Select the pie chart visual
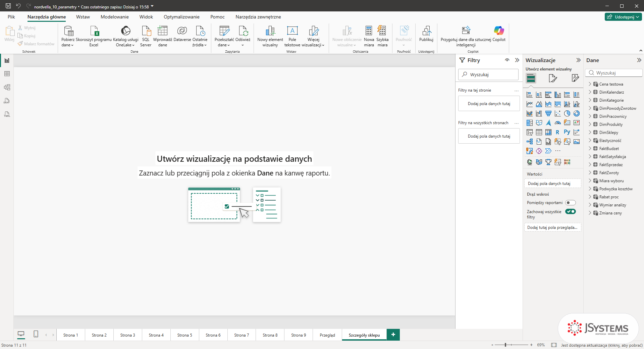The height and width of the screenshot is (349, 644). [567, 113]
